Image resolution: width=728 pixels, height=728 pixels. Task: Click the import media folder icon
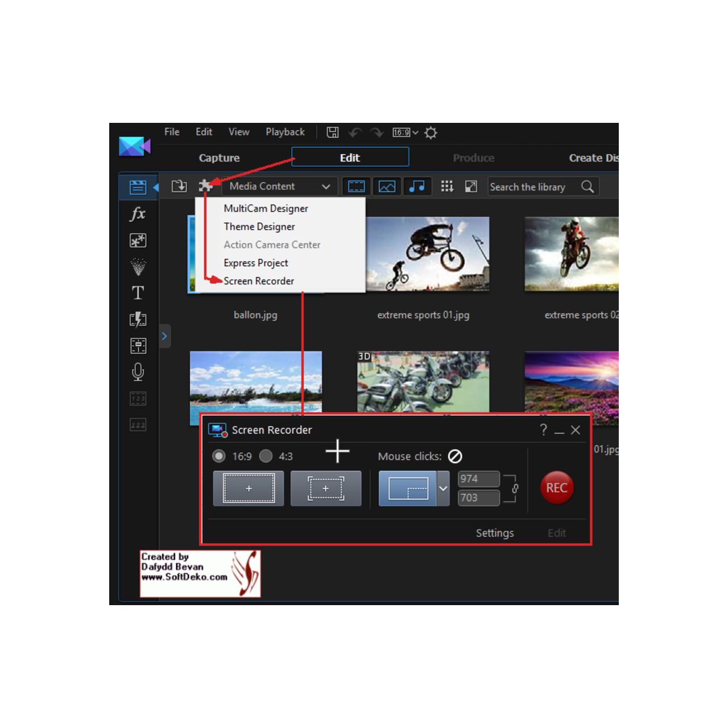coord(179,186)
